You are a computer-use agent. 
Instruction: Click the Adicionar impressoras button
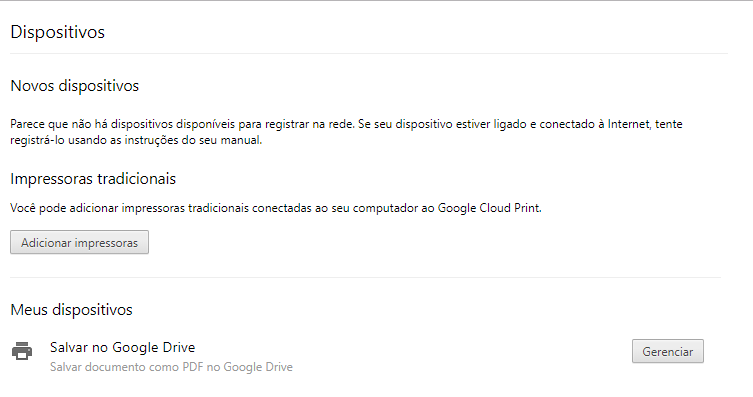[79, 242]
